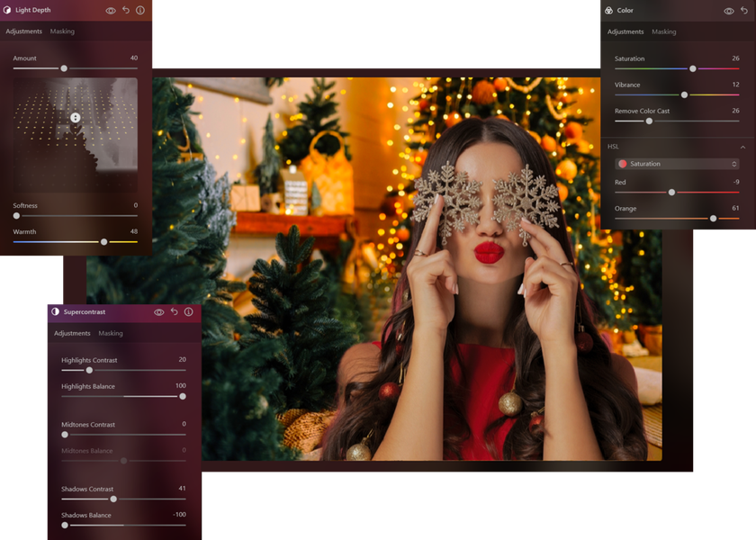The width and height of the screenshot is (756, 540).
Task: Reset the Color panel adjustments
Action: 743,10
